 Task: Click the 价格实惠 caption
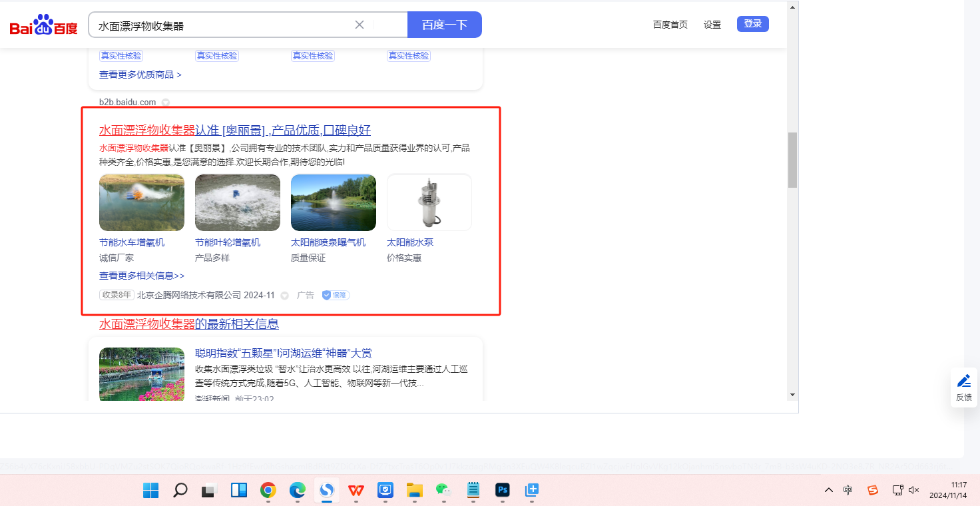(404, 258)
